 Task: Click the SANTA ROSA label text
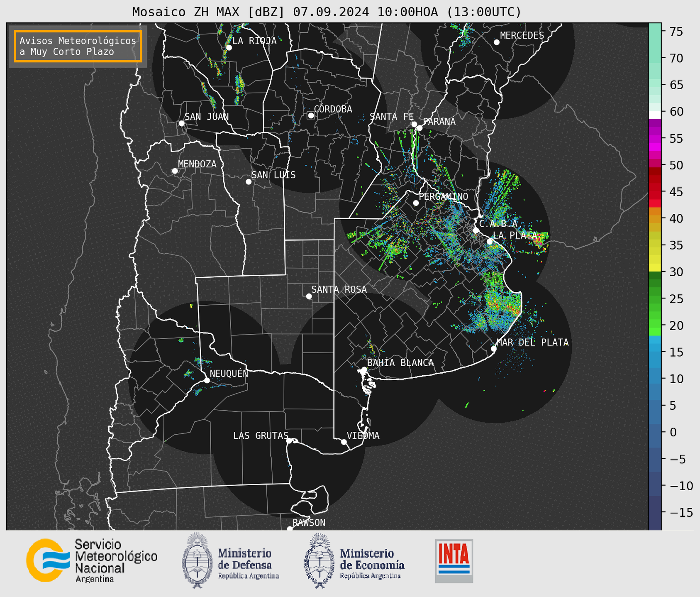[x=339, y=289]
